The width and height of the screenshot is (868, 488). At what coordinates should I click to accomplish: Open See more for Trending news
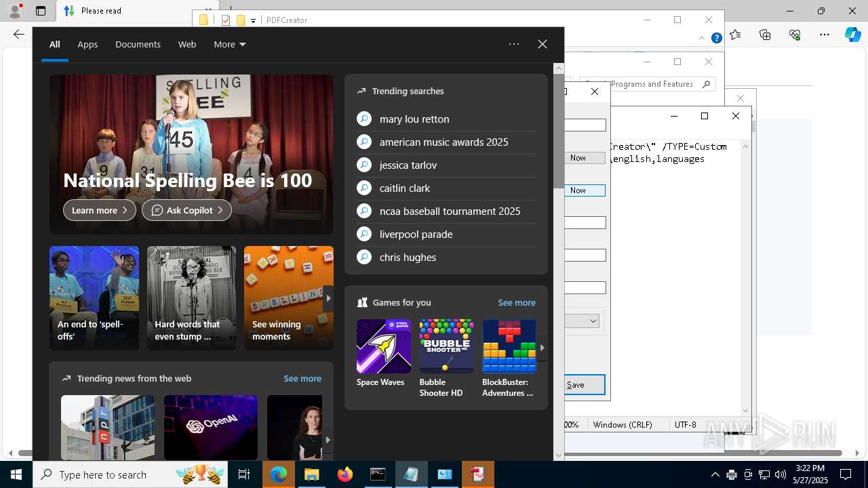(x=302, y=379)
